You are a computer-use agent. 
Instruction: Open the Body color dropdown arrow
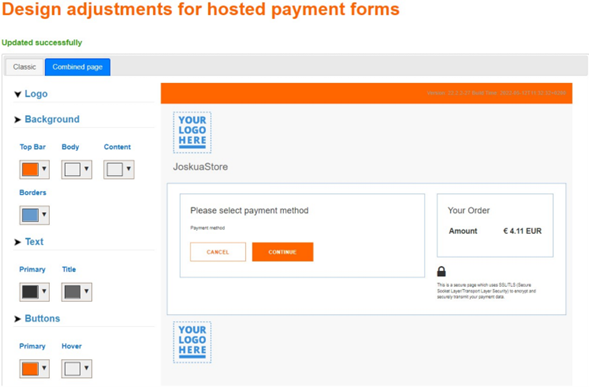[x=86, y=169]
